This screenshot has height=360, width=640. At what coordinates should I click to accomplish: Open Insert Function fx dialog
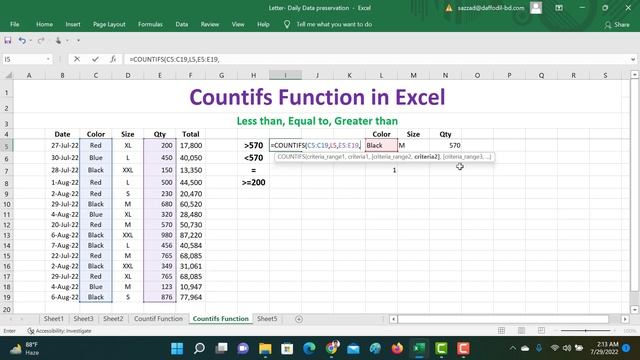click(113, 59)
